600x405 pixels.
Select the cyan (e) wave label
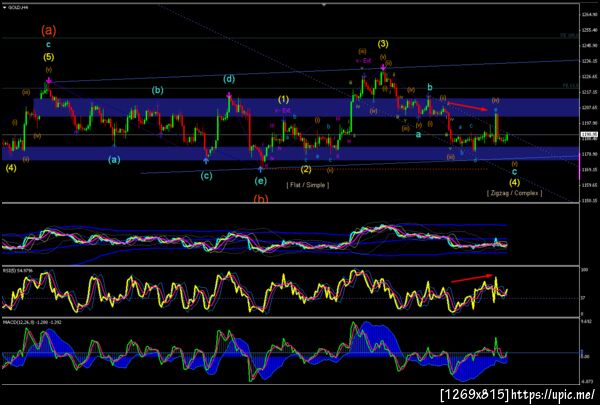tap(260, 181)
